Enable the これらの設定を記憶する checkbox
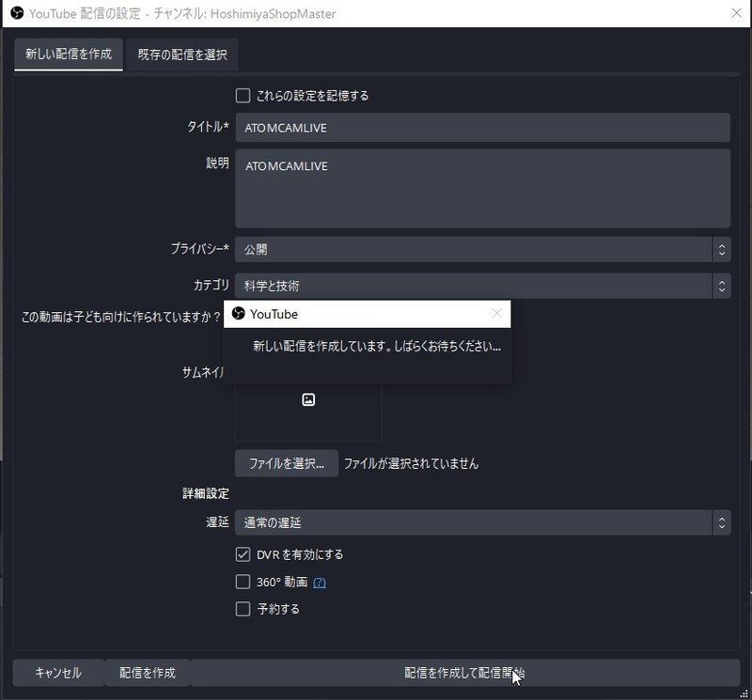The image size is (752, 700). [x=243, y=96]
